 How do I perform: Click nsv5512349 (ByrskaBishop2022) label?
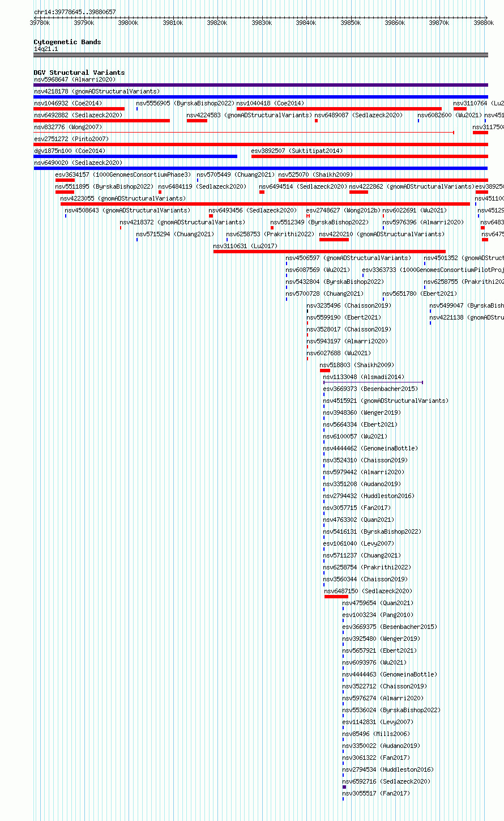pyautogui.click(x=320, y=222)
